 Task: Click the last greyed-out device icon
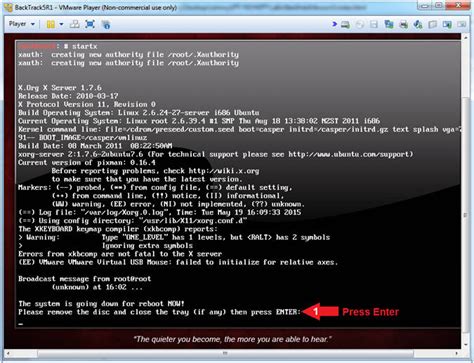click(462, 24)
